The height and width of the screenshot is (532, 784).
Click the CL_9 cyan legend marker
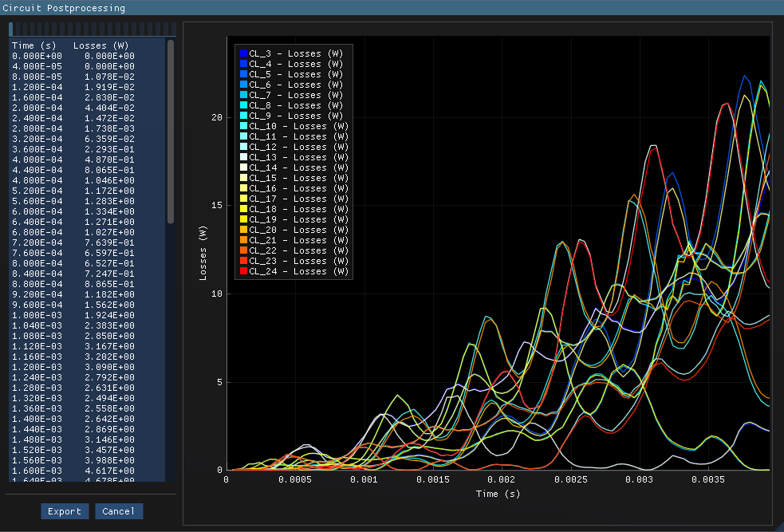[243, 116]
